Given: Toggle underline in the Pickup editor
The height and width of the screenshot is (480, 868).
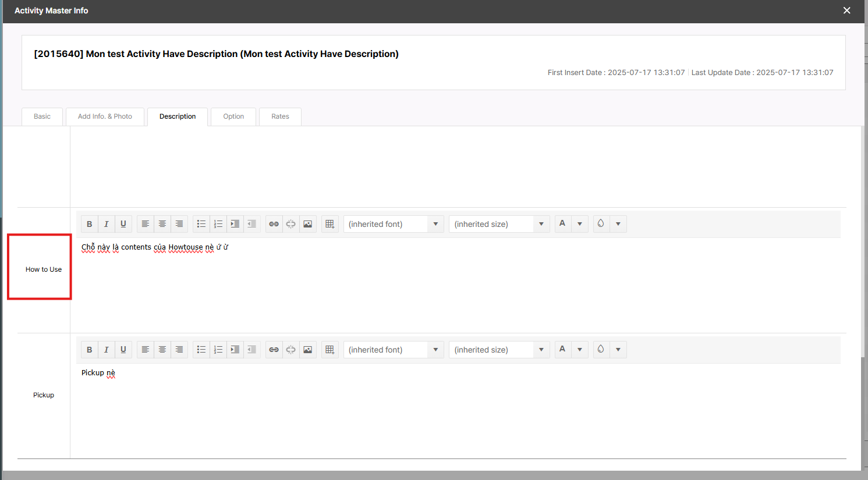Looking at the screenshot, I should coord(123,350).
